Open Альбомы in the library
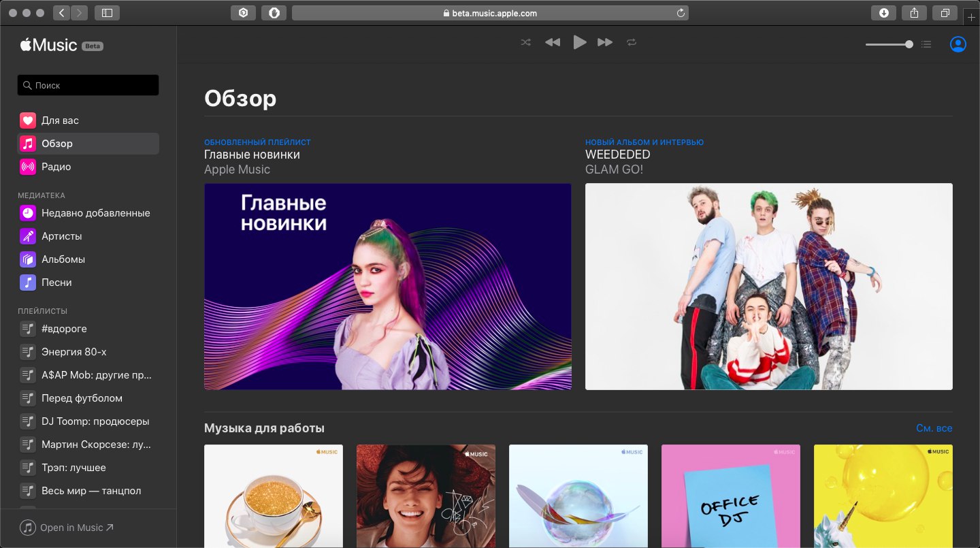 point(88,259)
